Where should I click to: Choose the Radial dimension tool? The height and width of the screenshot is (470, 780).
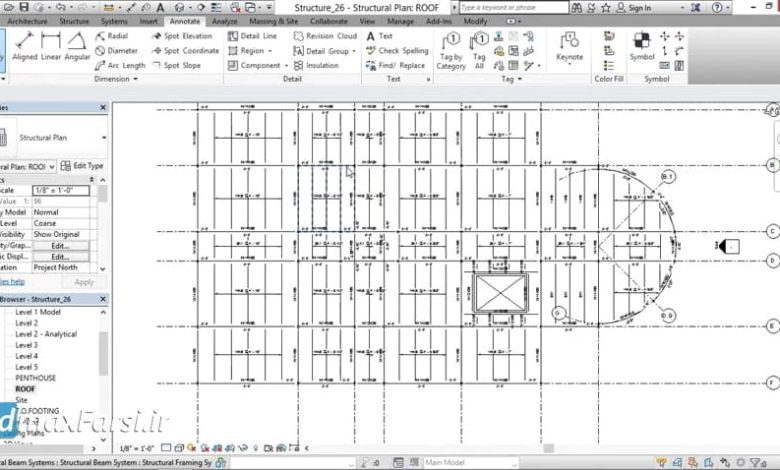112,36
